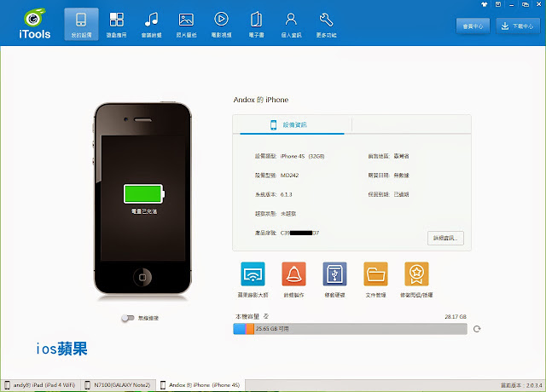Refresh the storage capacity bar

click(477, 329)
